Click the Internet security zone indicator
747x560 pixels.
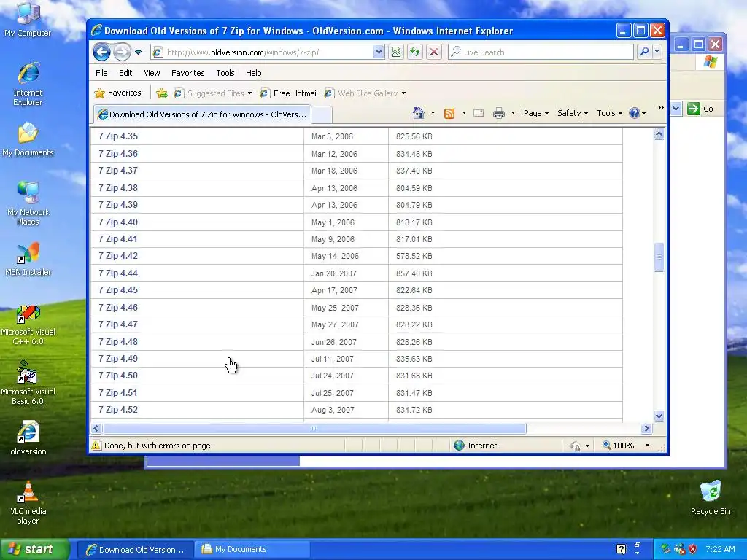tap(476, 446)
